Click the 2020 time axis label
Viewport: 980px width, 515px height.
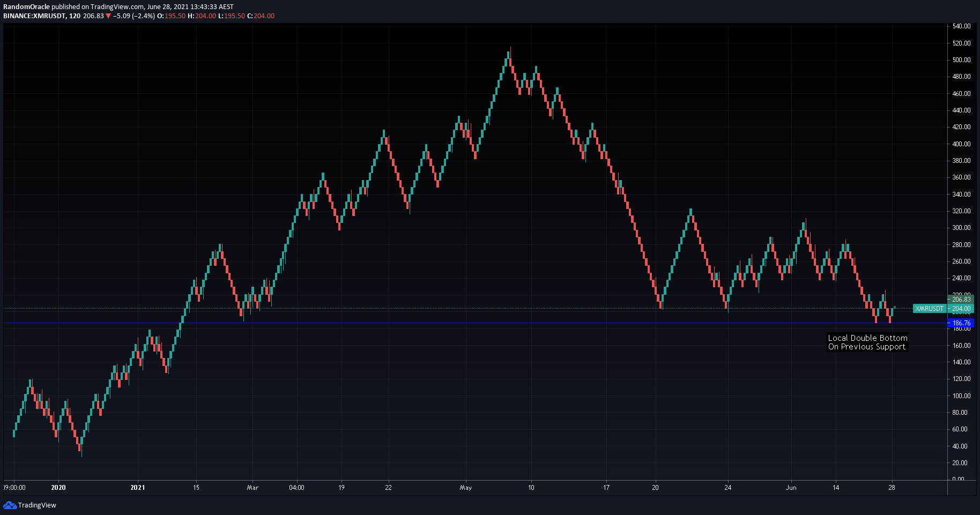coord(58,488)
